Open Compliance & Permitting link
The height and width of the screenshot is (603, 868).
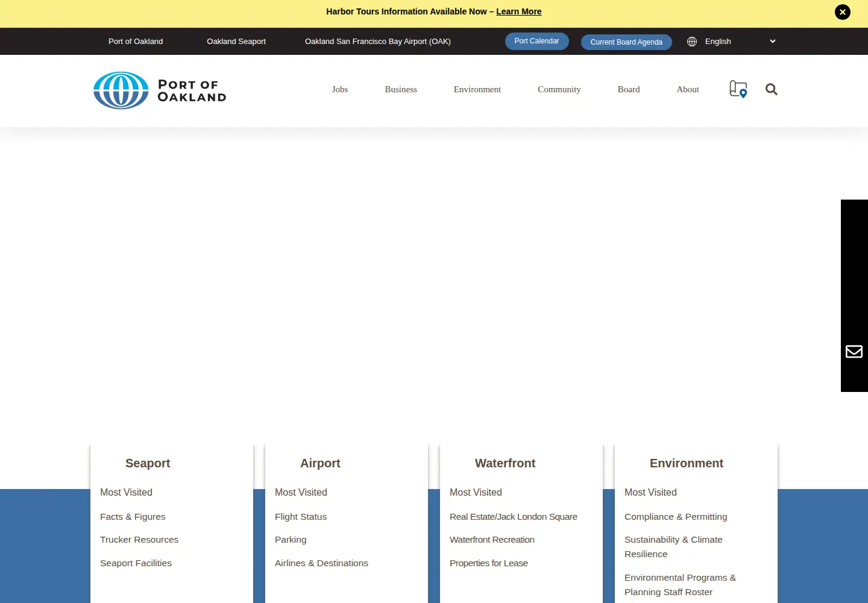tap(676, 517)
